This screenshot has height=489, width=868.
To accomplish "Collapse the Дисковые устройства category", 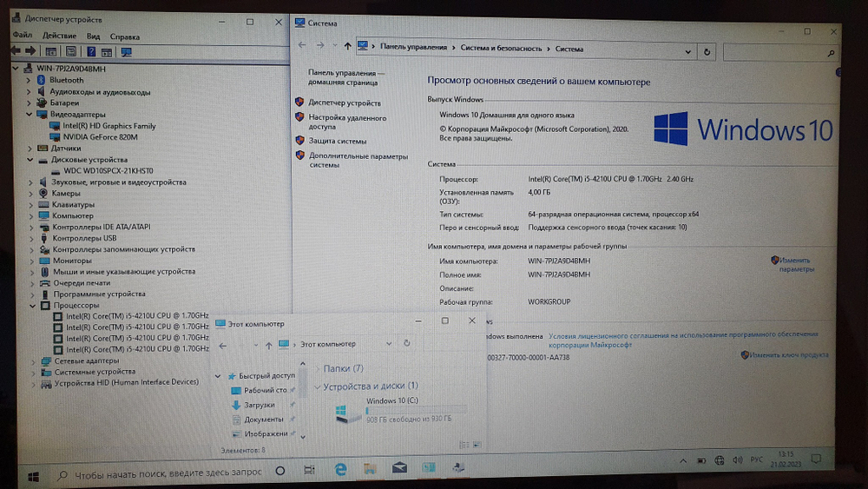I will pos(30,160).
